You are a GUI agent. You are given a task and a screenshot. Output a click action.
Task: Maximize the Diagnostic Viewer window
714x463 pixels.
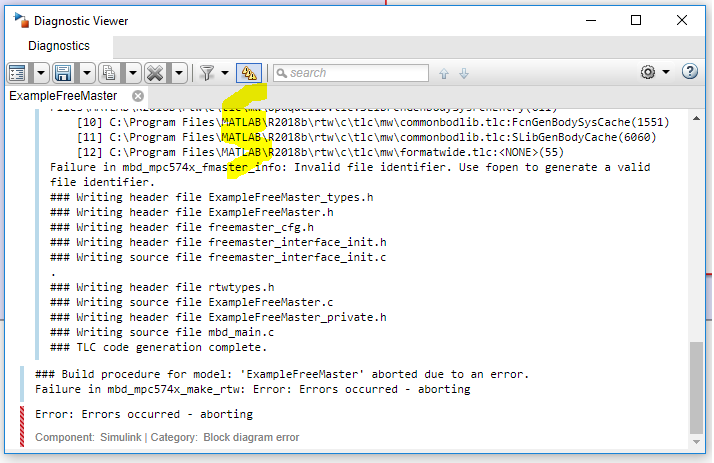pos(636,20)
